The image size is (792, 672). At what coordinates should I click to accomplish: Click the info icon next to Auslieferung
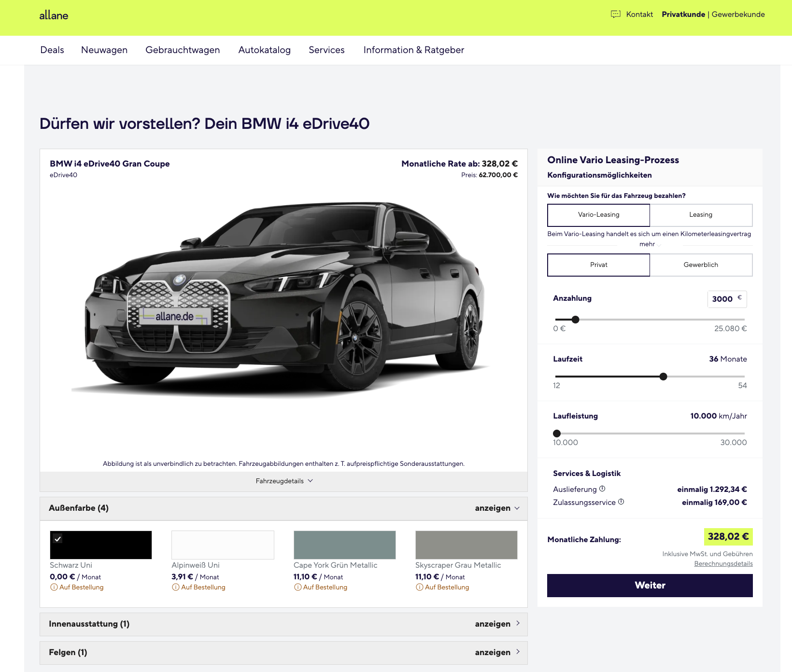(x=602, y=489)
